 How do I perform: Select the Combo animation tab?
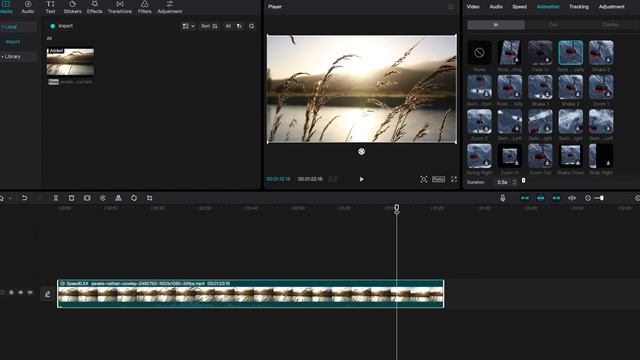pos(610,25)
